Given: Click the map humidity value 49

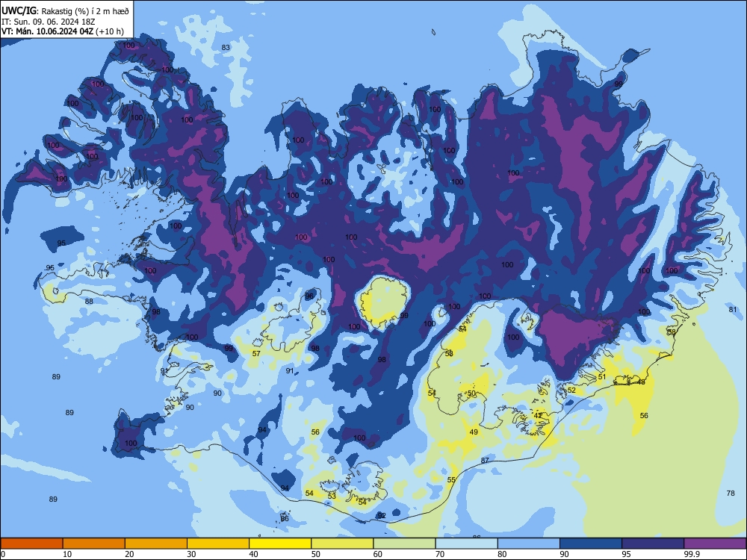Looking at the screenshot, I should [x=474, y=432].
